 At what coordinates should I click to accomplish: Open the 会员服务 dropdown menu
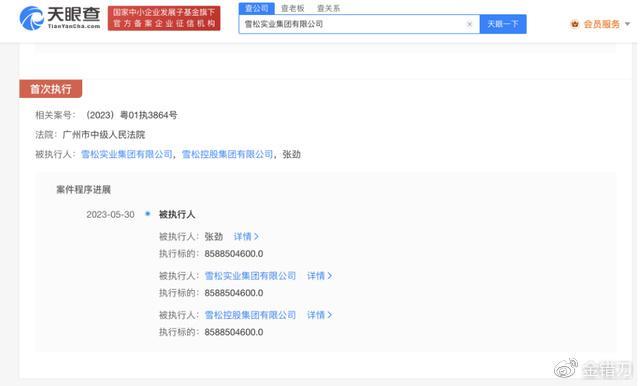607,24
